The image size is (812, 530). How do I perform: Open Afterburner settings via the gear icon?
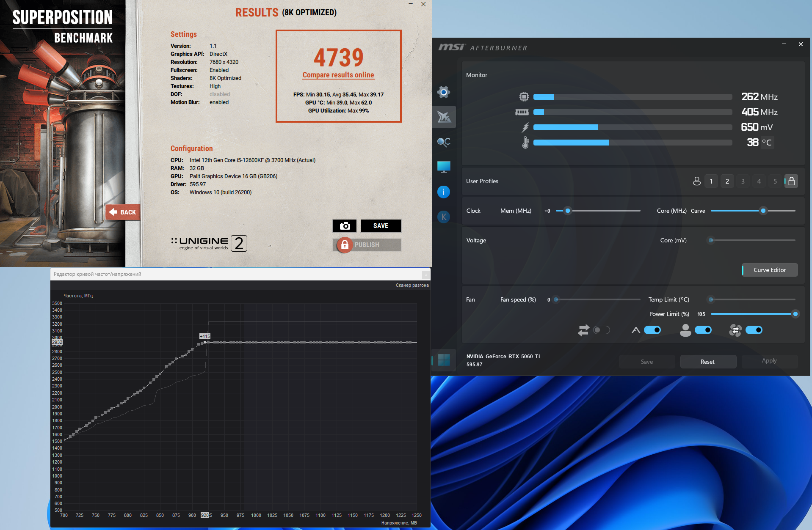pyautogui.click(x=443, y=92)
